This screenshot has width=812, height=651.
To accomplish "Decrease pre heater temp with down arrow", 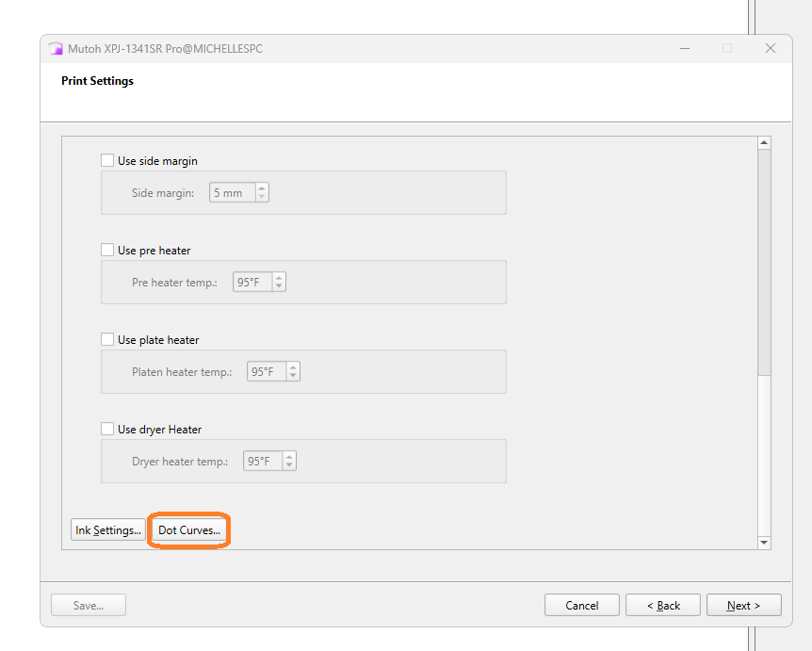I will (279, 286).
